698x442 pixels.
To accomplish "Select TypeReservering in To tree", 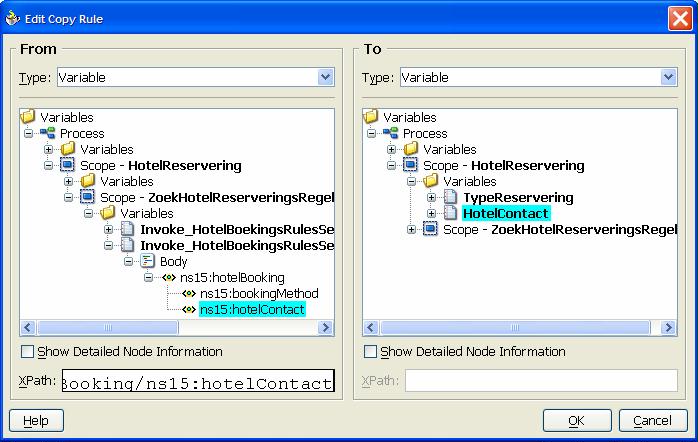I will pos(518,197).
